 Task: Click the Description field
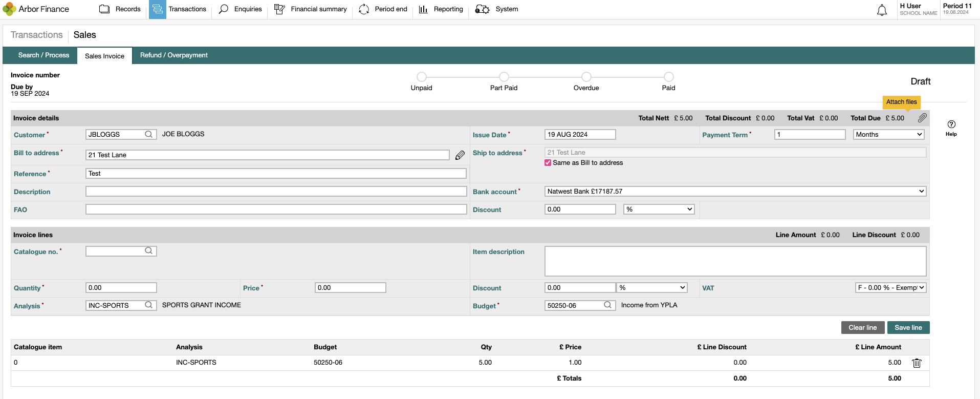[x=276, y=191]
